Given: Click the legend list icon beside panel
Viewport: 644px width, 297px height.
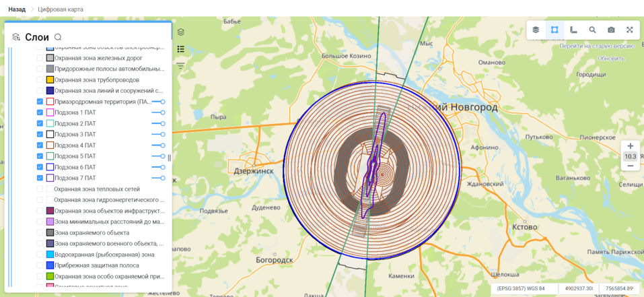Looking at the screenshot, I should click(180, 49).
